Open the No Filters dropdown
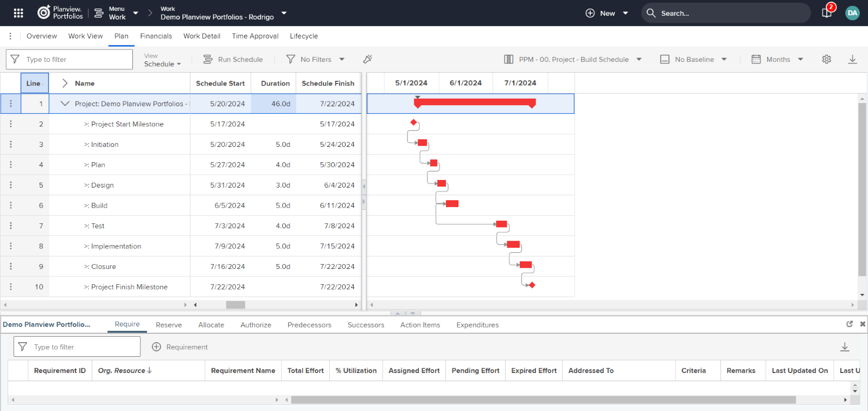868x411 pixels. point(315,59)
